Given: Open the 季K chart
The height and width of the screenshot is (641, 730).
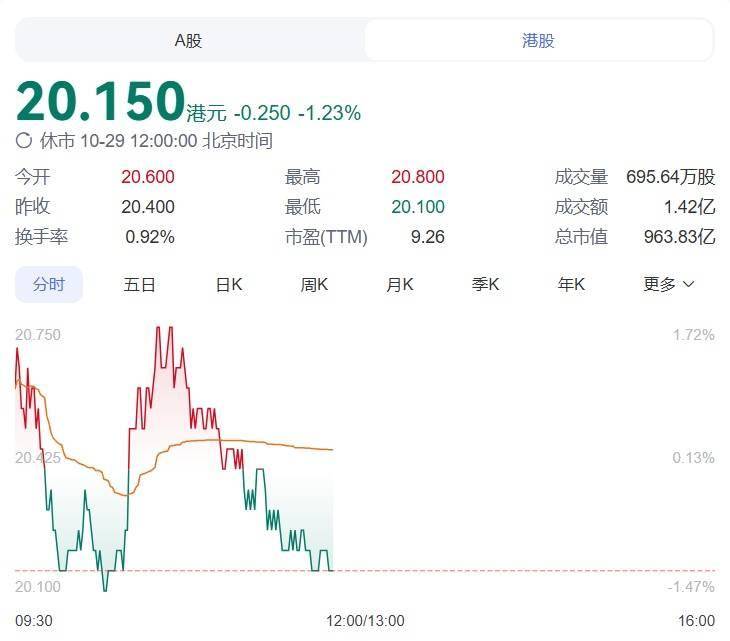Looking at the screenshot, I should (x=486, y=284).
